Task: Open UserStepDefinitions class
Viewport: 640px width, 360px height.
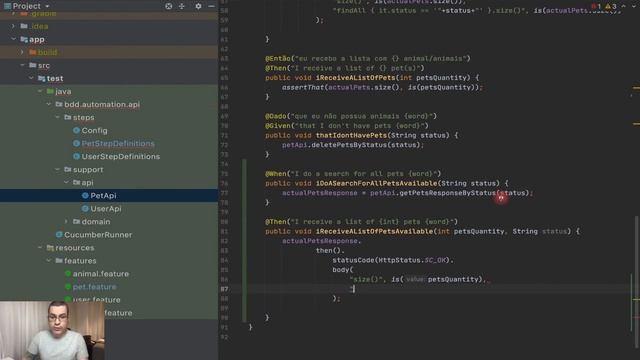Action: [120, 156]
